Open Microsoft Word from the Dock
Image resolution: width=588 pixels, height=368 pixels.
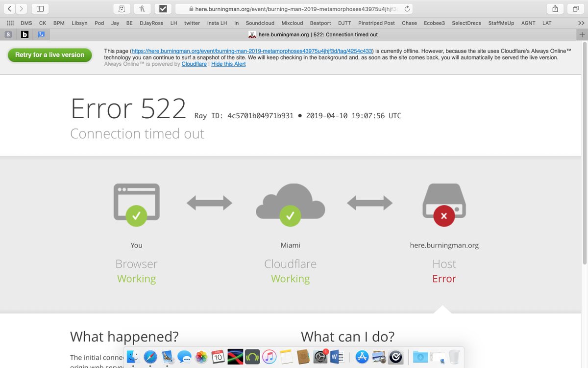pos(337,356)
